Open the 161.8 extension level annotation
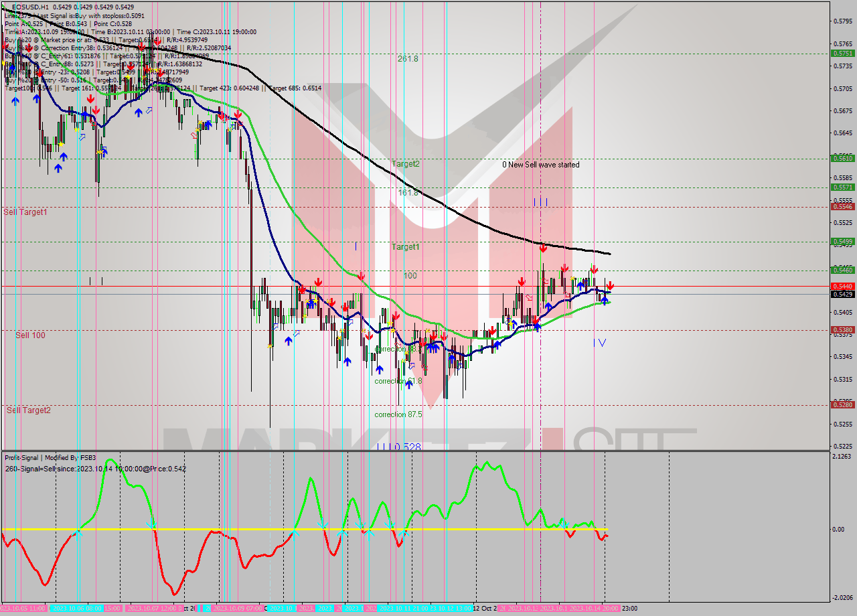857x616 pixels. pyautogui.click(x=407, y=192)
